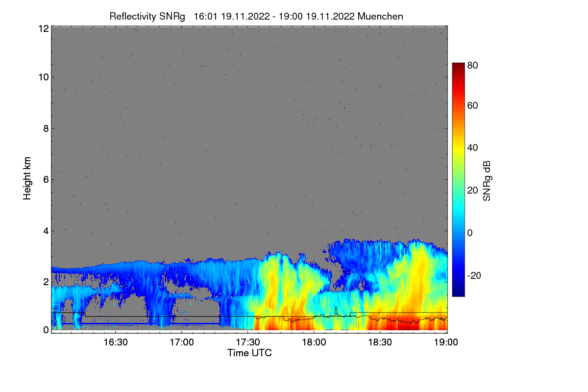Image resolution: width=588 pixels, height=392 pixels.
Task: Click the SNRg color scale bar
Action: (x=458, y=179)
